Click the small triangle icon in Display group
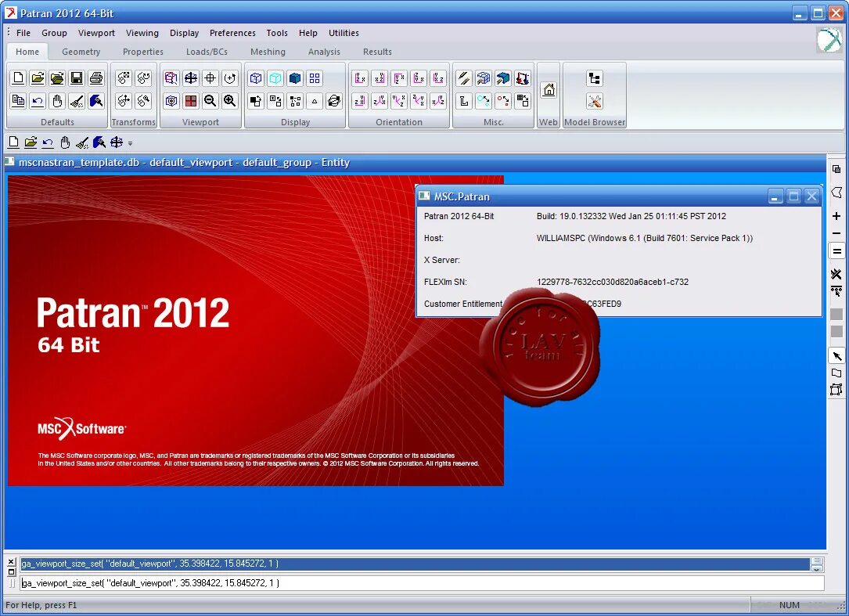Screen dimensions: 849x616 point(314,101)
